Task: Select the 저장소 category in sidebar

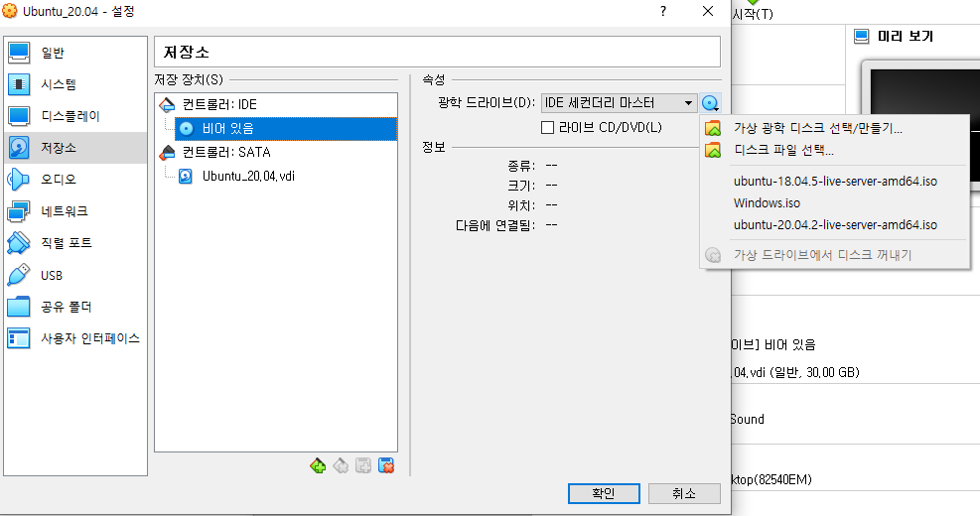Action: pyautogui.click(x=75, y=148)
